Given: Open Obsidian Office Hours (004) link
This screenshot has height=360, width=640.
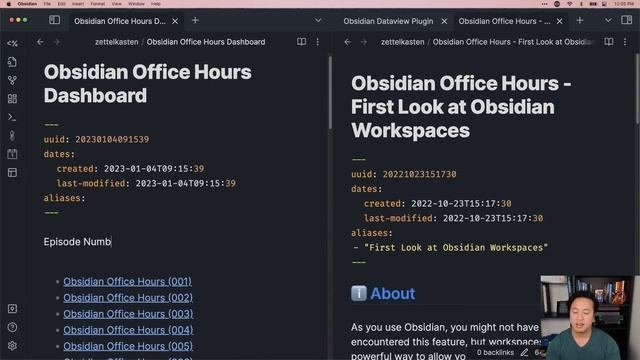Looking at the screenshot, I should pos(128,330).
